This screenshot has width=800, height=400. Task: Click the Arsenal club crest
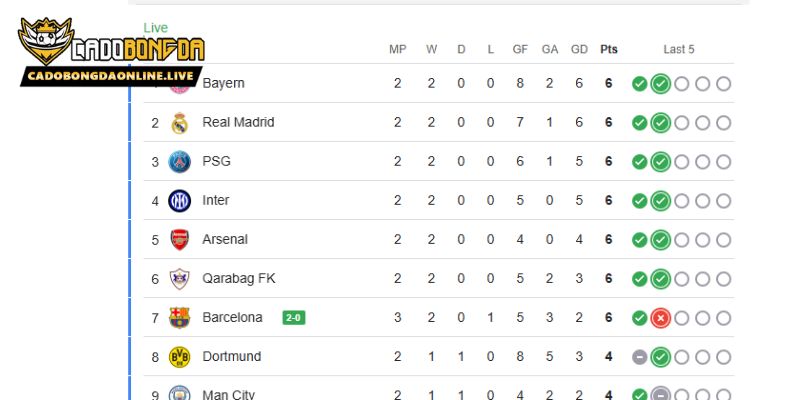tap(180, 240)
